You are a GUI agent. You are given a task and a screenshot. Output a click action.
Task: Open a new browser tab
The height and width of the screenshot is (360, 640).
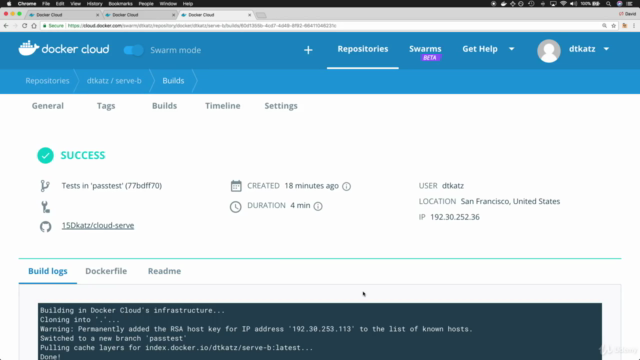click(261, 15)
